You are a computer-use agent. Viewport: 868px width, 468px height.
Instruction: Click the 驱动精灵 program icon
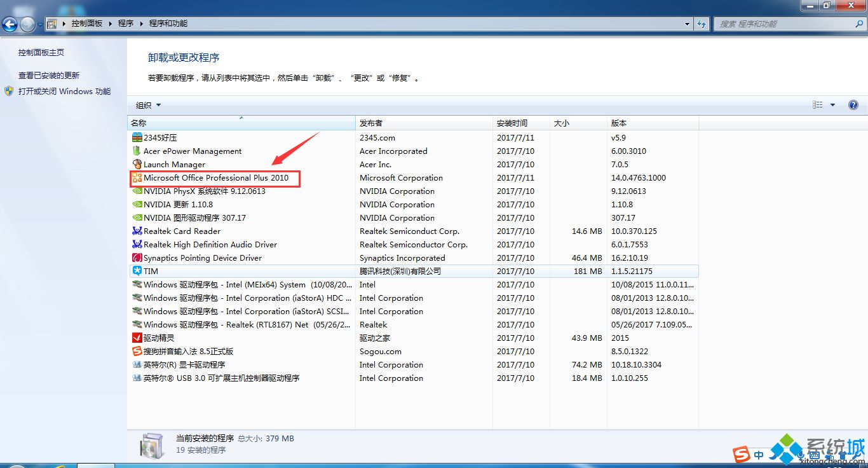137,338
